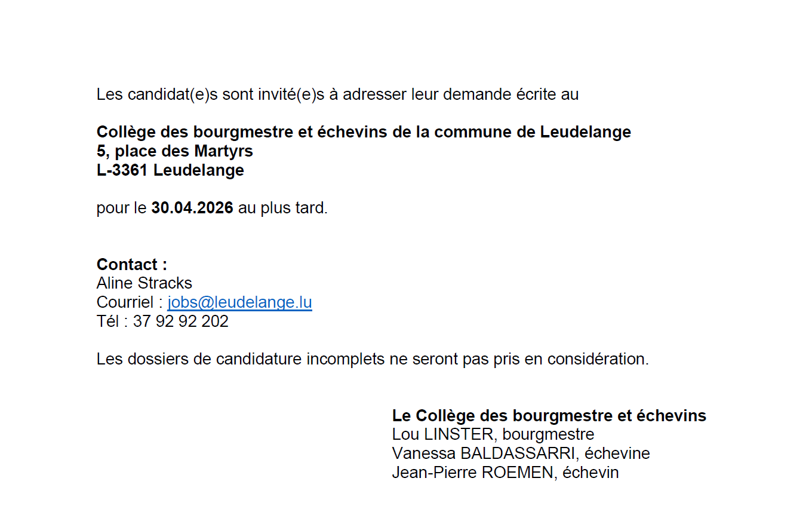Click the name Jean-Pierre ROEMEN, échevin
Screen dimensions: 812x524
(505, 473)
